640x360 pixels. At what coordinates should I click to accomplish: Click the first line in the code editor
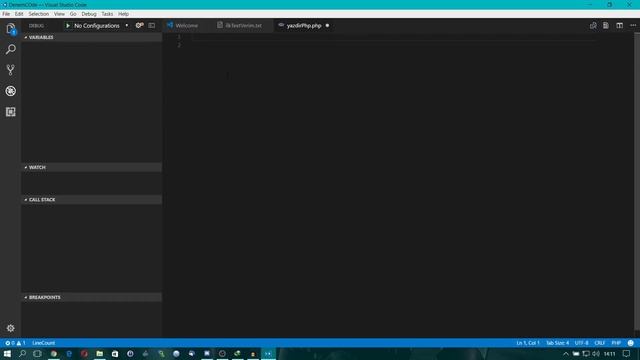click(x=394, y=37)
